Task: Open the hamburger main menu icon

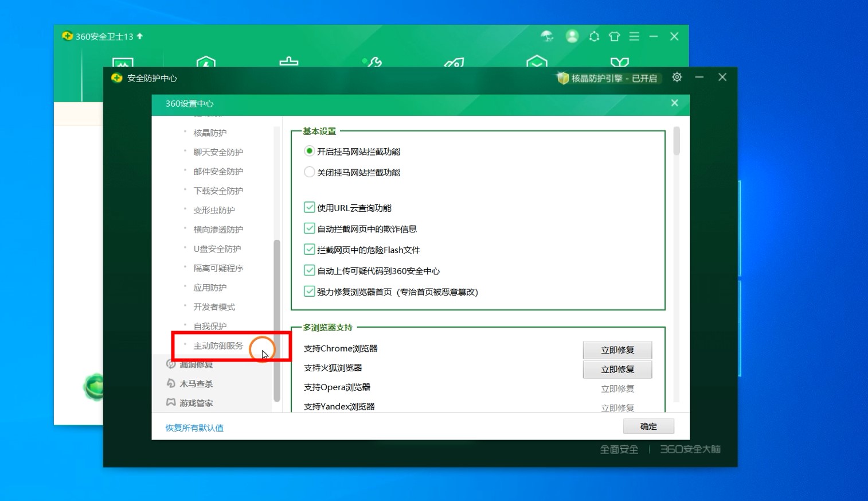Action: click(x=634, y=37)
